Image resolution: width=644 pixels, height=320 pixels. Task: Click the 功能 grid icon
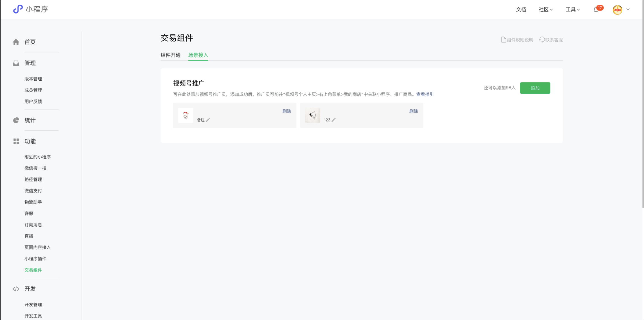pos(16,141)
